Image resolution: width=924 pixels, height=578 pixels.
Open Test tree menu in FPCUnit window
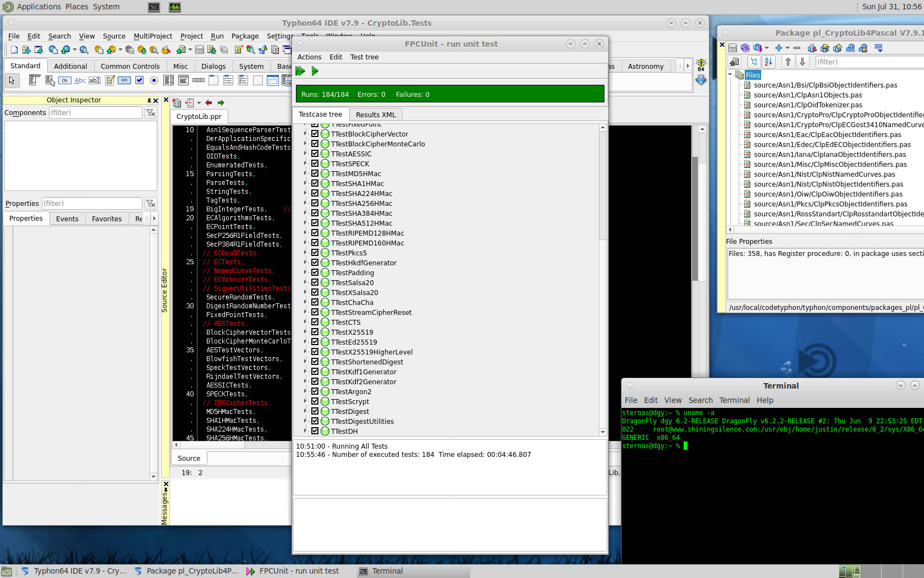[x=364, y=57]
